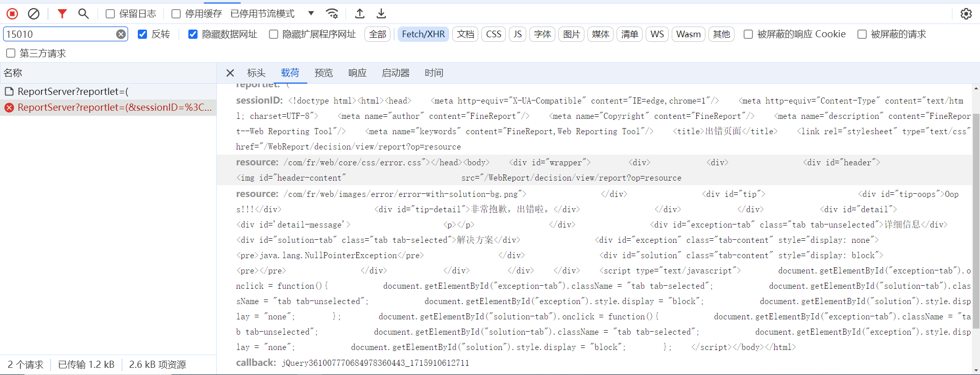Select the 媒体 filter type
This screenshot has height=375, width=980.
pyautogui.click(x=601, y=34)
